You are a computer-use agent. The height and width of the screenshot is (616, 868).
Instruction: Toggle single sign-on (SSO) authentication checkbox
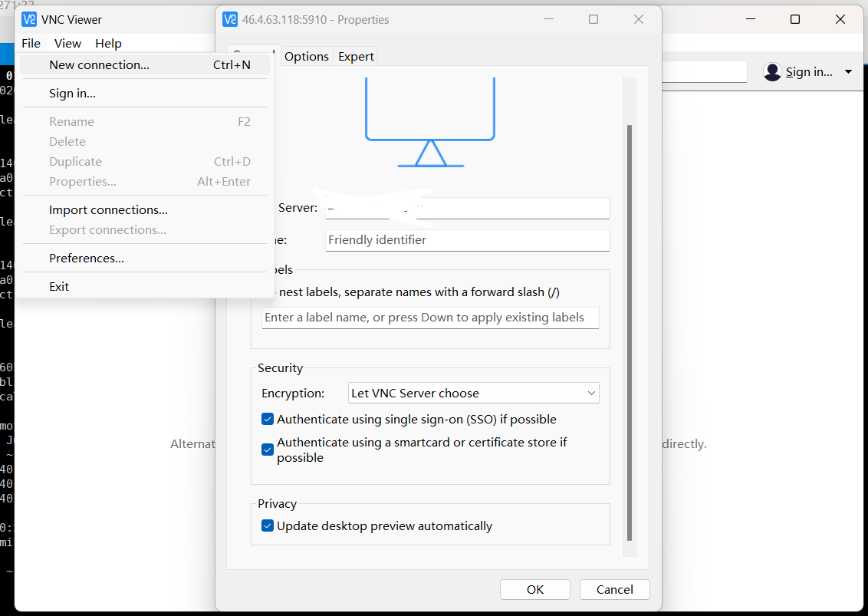coord(268,420)
